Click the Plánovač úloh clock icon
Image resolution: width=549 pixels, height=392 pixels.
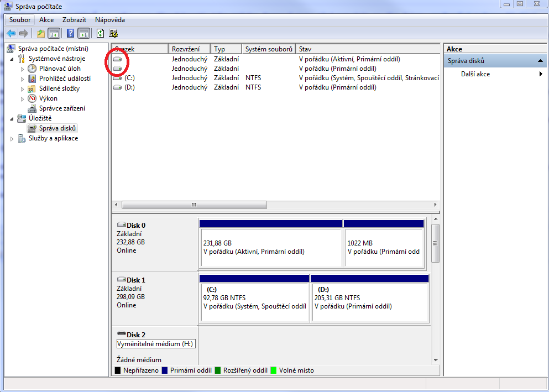click(x=32, y=69)
